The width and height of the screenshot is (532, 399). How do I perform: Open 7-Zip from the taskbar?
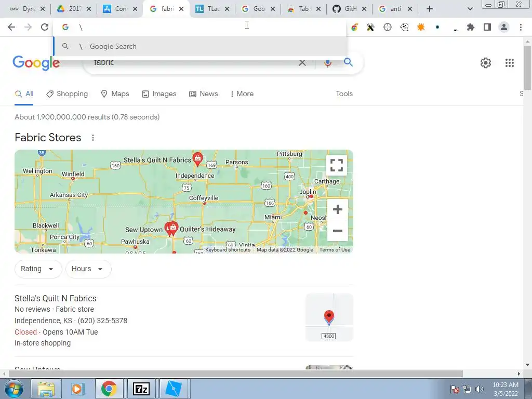(141, 389)
